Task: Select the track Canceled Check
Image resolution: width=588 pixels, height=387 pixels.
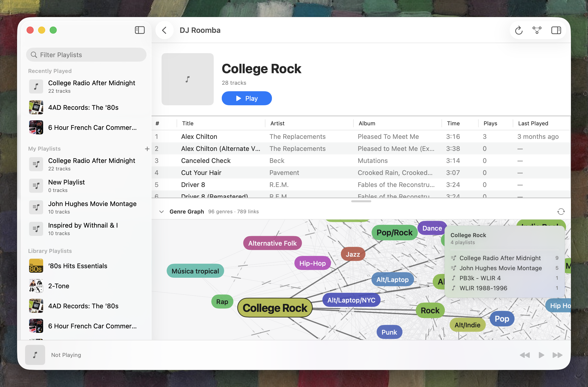Action: (361, 160)
